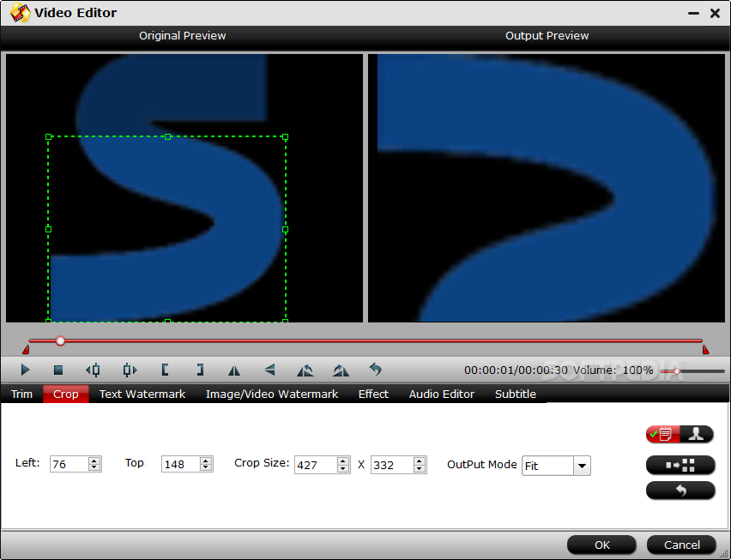
Task: Click the crop height field 332
Action: pyautogui.click(x=392, y=465)
